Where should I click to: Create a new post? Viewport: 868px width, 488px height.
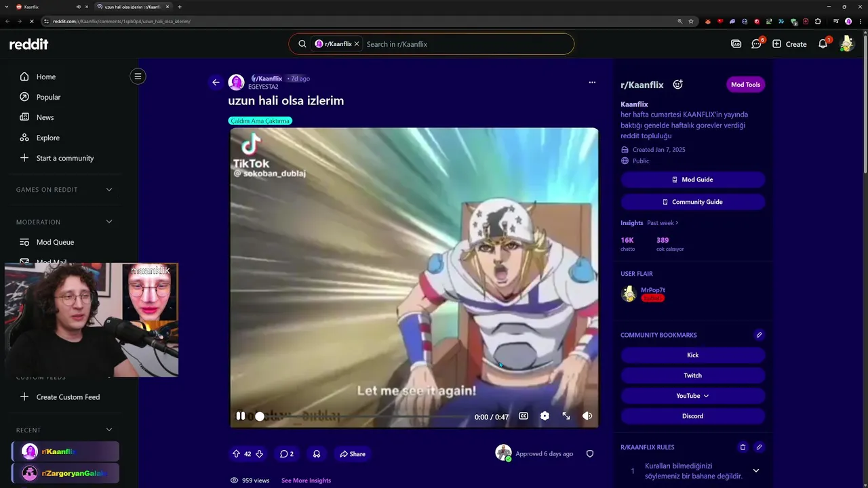click(x=789, y=44)
